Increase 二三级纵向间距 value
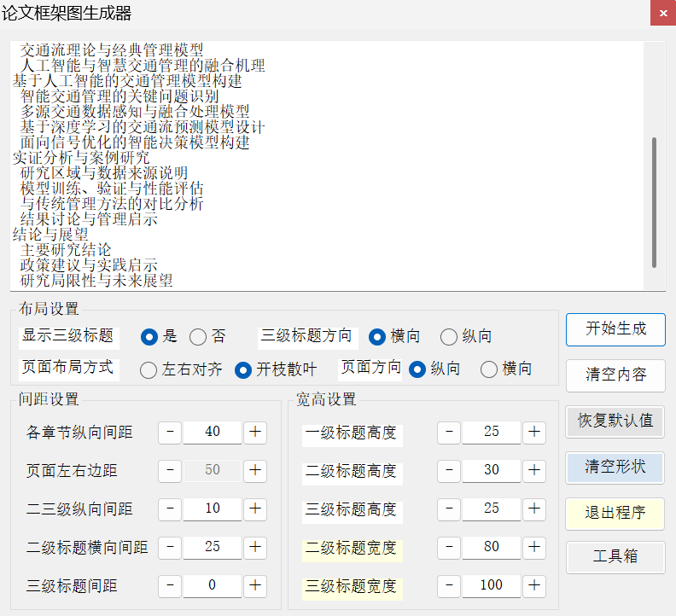Image resolution: width=676 pixels, height=616 pixels. [x=254, y=508]
